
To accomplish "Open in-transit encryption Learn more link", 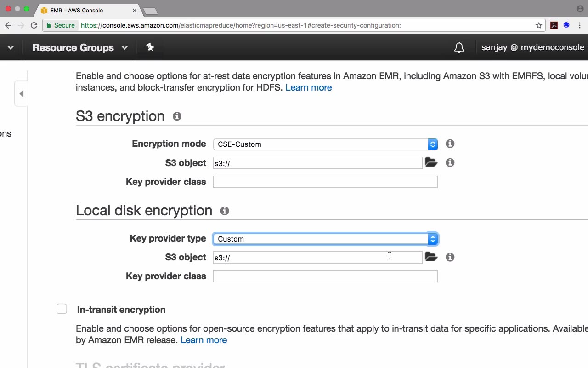I will (204, 340).
